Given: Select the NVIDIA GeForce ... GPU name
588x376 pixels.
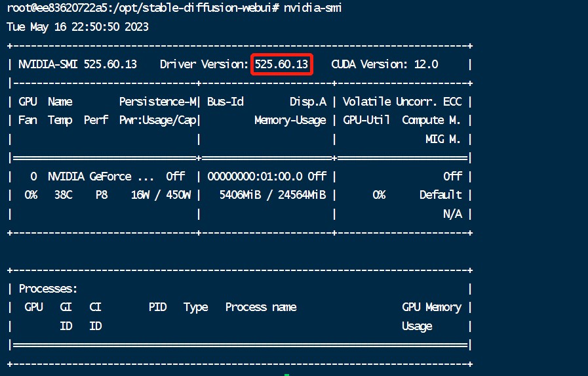Looking at the screenshot, I should point(100,177).
